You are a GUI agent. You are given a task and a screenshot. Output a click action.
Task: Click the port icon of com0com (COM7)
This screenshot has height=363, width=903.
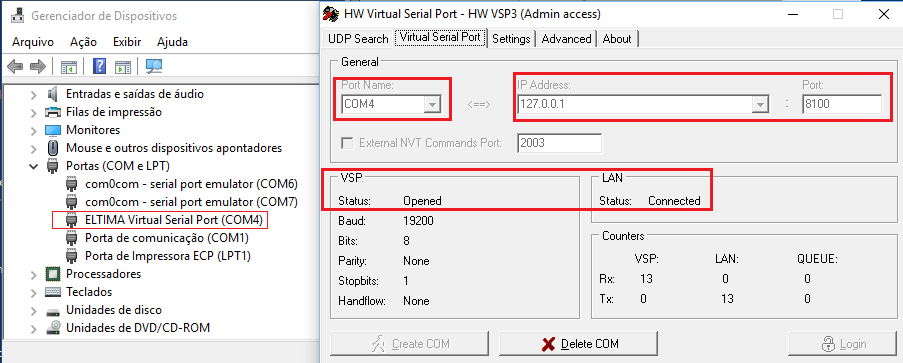click(x=71, y=202)
